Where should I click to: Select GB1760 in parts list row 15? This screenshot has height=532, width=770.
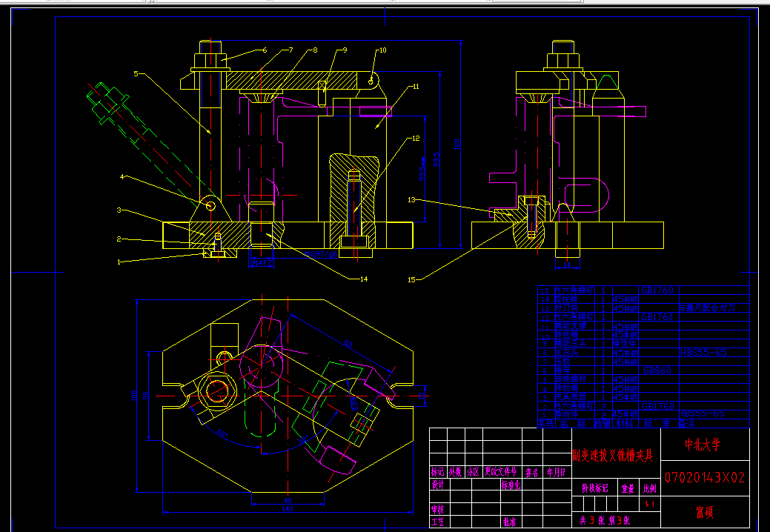[x=657, y=290]
